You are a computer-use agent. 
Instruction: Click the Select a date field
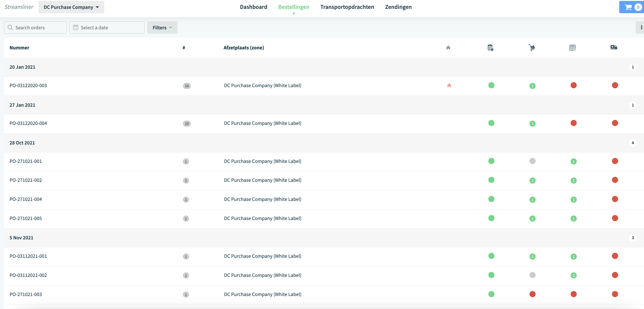pos(107,28)
